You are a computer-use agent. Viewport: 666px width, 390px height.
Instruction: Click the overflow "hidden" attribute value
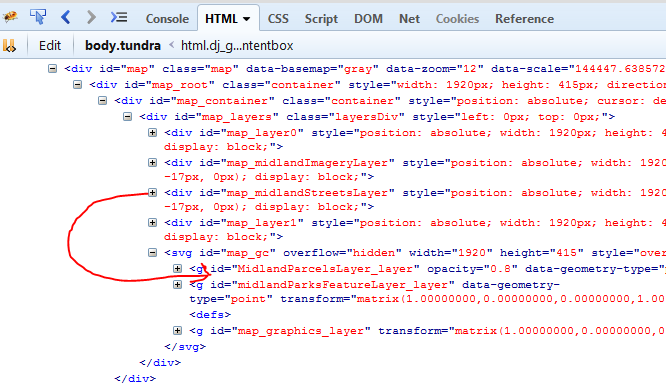[374, 253]
